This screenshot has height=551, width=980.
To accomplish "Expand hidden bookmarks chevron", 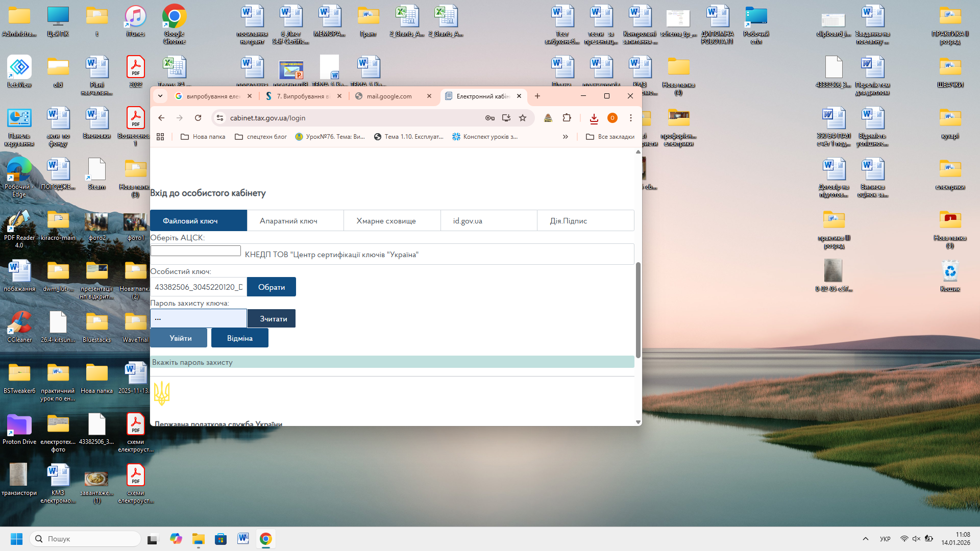I will pos(566,137).
